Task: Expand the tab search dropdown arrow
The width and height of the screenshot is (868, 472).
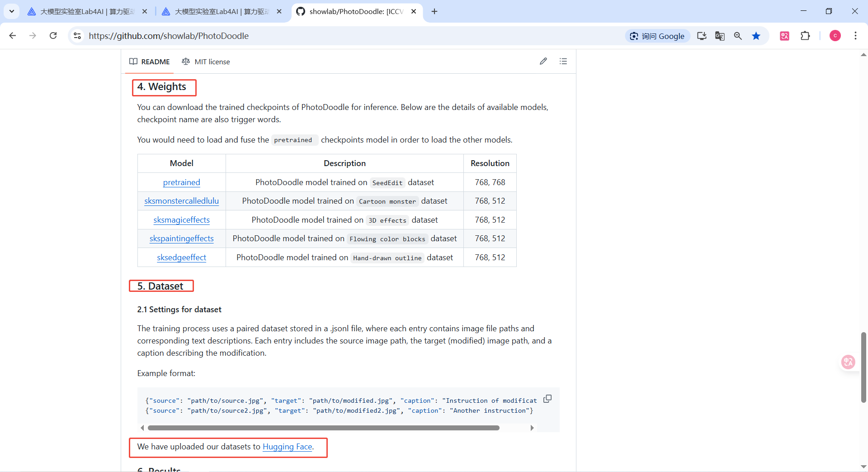Action: 11,11
